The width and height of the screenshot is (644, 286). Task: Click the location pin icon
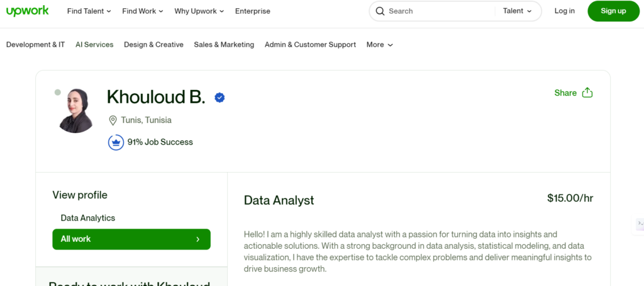pos(113,120)
